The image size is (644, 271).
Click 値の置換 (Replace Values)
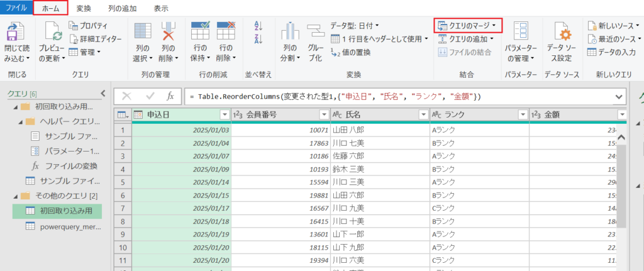pos(350,52)
